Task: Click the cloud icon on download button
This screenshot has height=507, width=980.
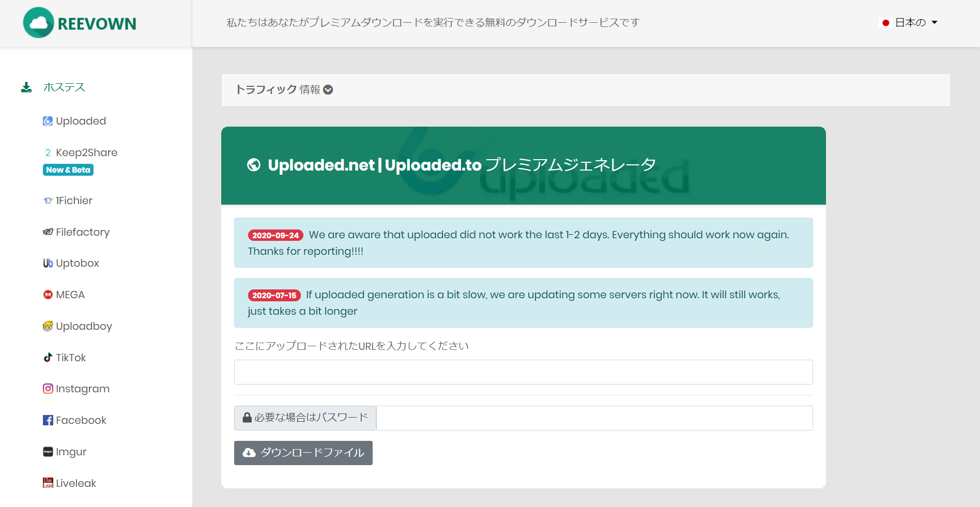Action: [x=249, y=453]
